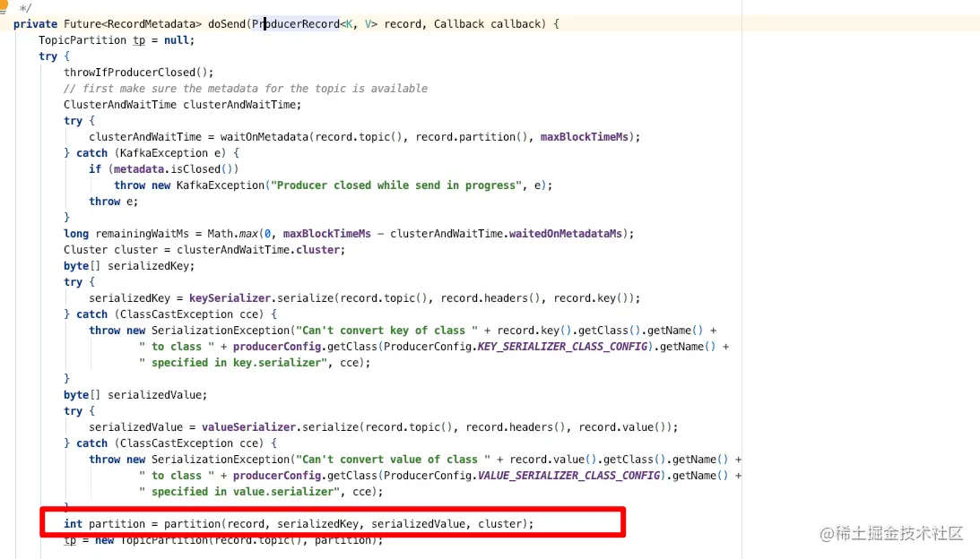Click the waitedOnMetadataMs field
The height and width of the screenshot is (559, 980).
point(565,234)
